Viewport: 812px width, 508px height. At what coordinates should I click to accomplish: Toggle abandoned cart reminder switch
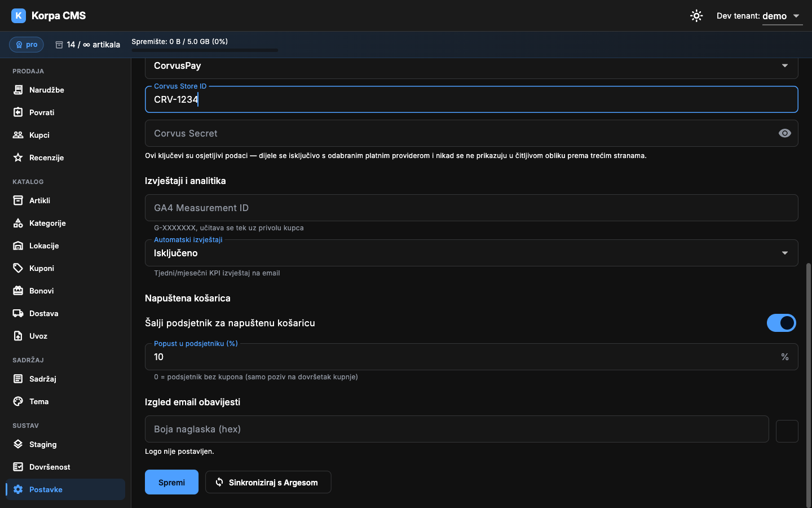pos(782,323)
